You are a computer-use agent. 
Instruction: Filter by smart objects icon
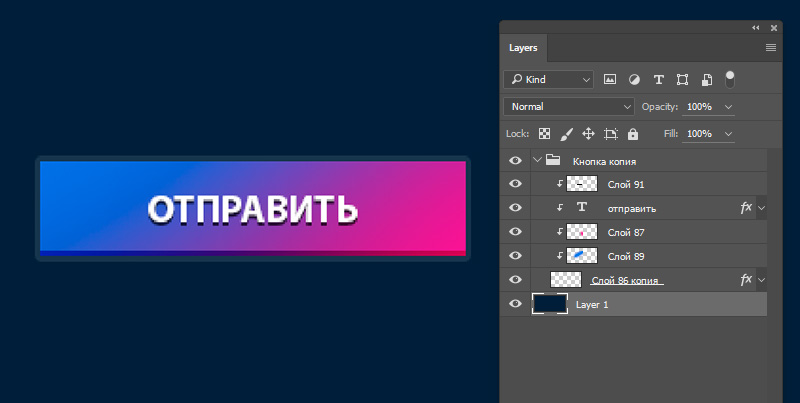pos(707,80)
